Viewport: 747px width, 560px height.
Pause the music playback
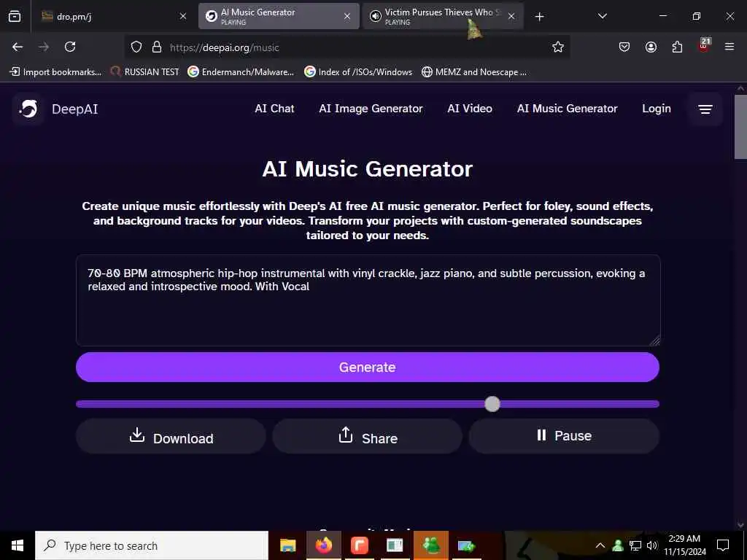[x=564, y=436]
